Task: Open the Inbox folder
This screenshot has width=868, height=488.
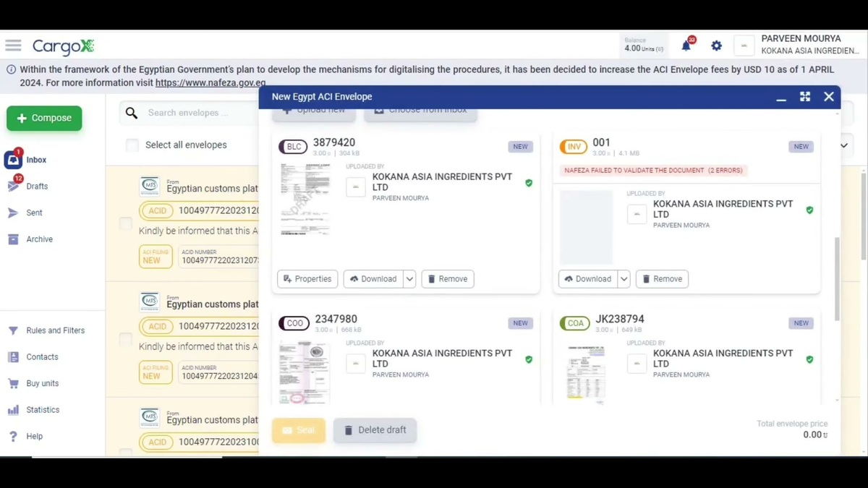Action: click(36, 160)
